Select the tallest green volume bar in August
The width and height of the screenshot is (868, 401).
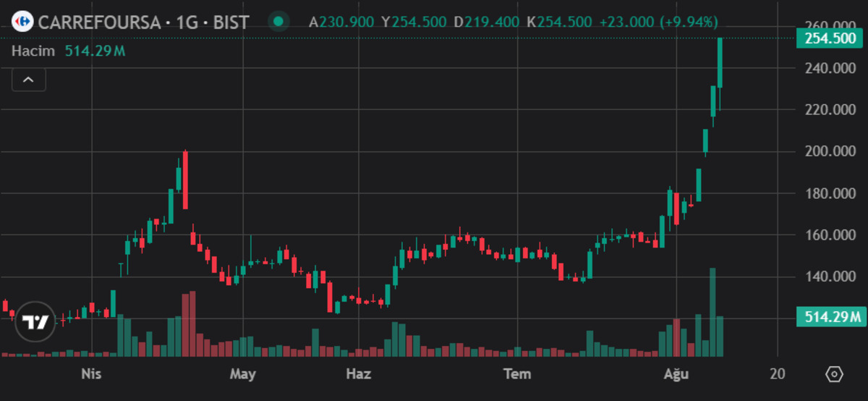712,312
